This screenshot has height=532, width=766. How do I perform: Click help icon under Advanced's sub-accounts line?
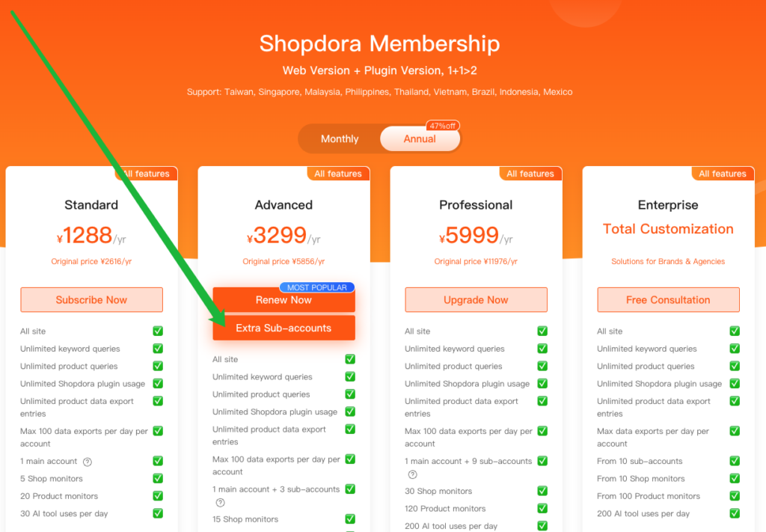[221, 503]
